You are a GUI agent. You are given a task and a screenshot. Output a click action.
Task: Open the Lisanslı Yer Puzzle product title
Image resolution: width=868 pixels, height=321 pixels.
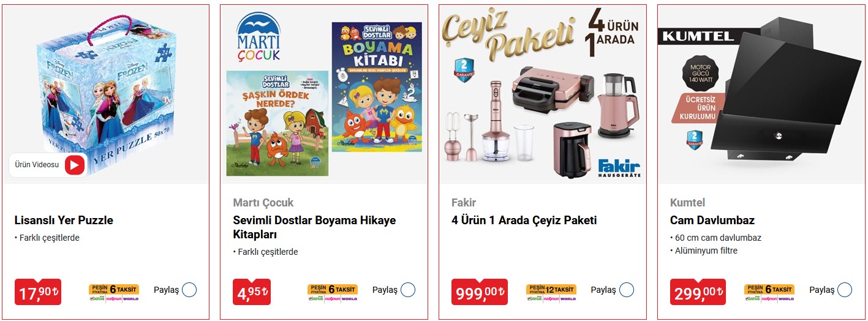[x=64, y=221]
